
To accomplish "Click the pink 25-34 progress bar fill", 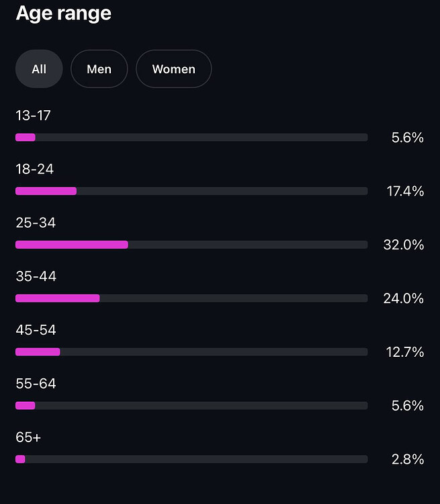I will coord(72,245).
